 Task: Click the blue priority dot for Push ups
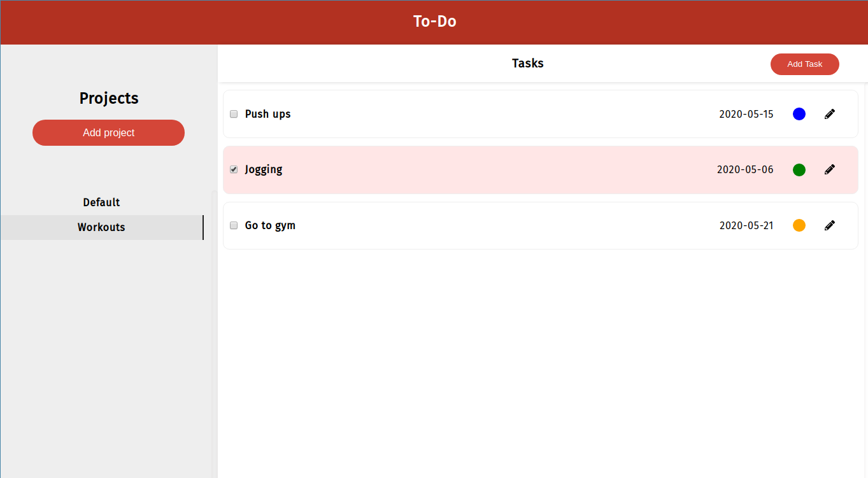799,113
